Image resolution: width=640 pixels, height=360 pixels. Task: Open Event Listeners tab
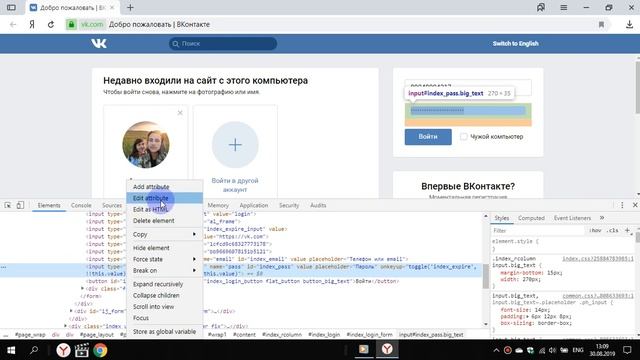click(572, 218)
